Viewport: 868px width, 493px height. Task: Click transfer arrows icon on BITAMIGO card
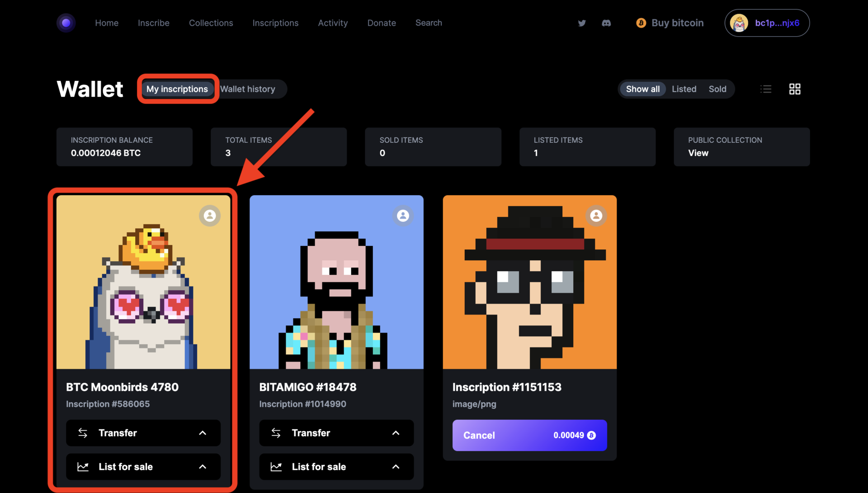[x=276, y=433]
